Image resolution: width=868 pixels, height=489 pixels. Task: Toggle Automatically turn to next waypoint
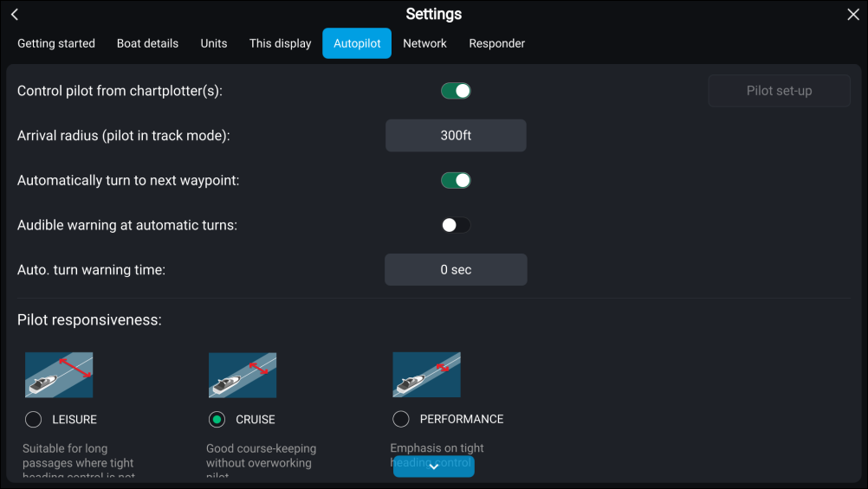tap(456, 180)
